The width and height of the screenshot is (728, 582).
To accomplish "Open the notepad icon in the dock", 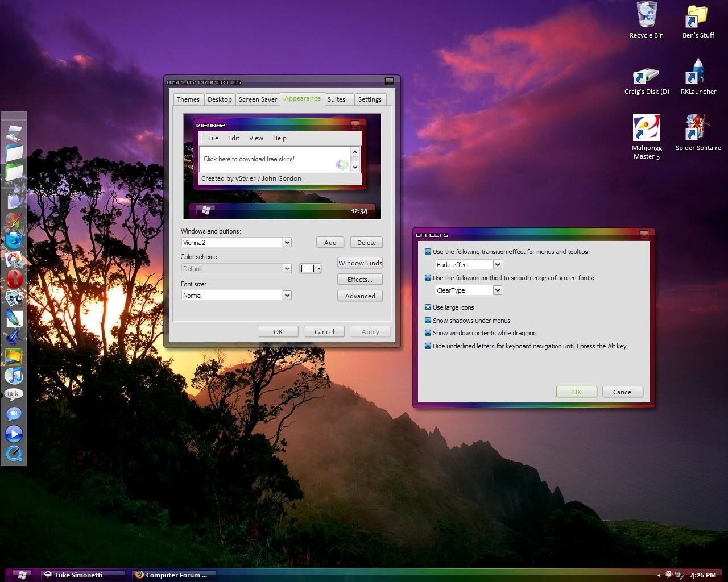I will (x=14, y=201).
